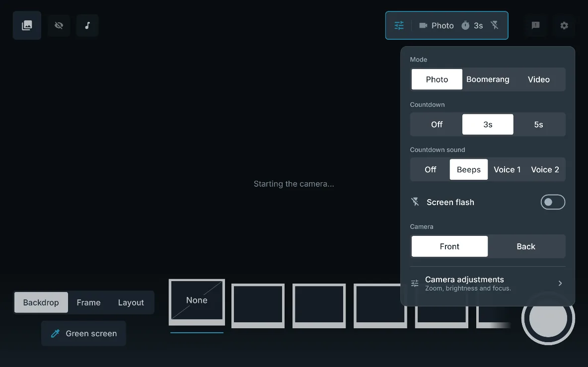588x367 pixels.
Task: Open the settings gear icon
Action: click(564, 25)
